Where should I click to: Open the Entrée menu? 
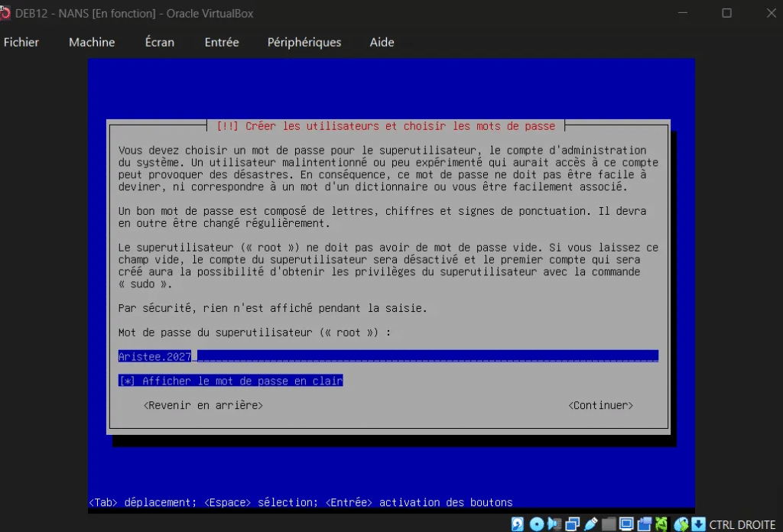point(222,42)
